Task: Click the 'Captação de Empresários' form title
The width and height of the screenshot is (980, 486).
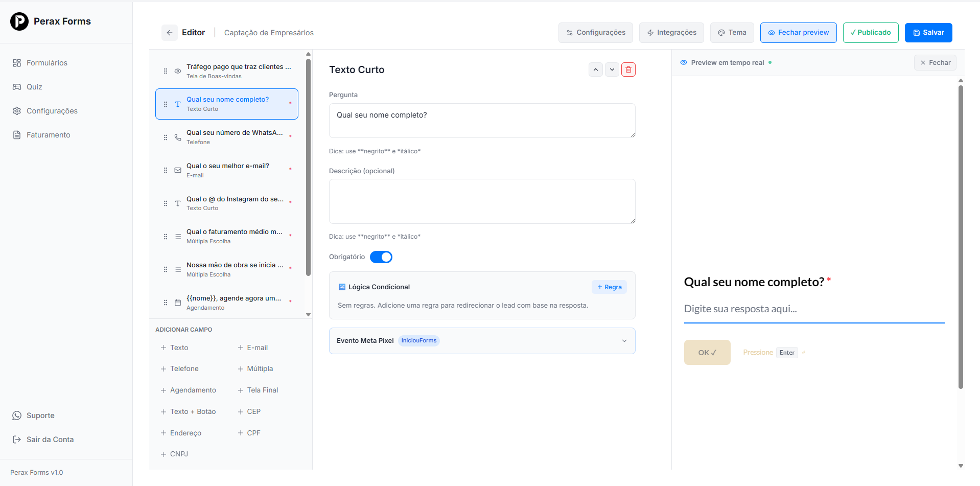Action: 269,33
